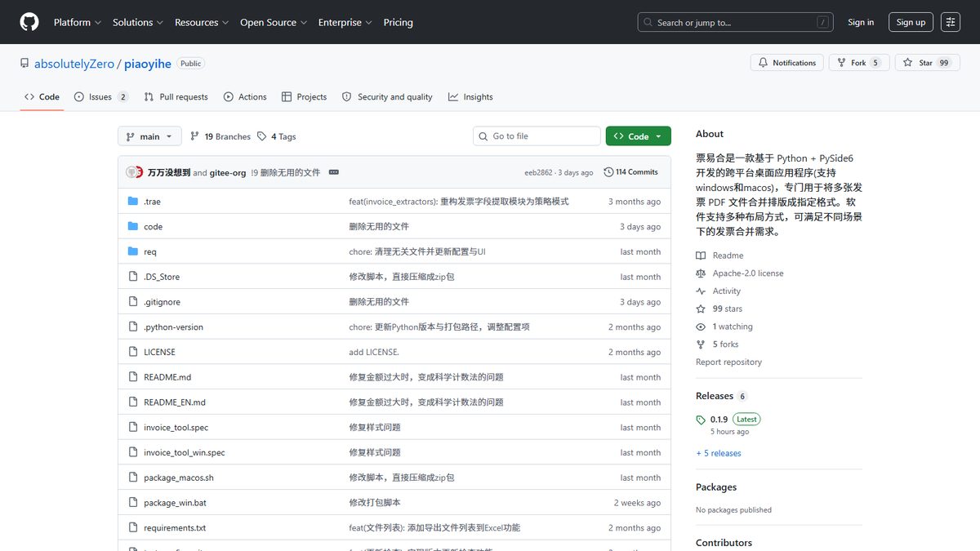This screenshot has height=551, width=980.
Task: View the + 5 releases link
Action: coord(719,453)
